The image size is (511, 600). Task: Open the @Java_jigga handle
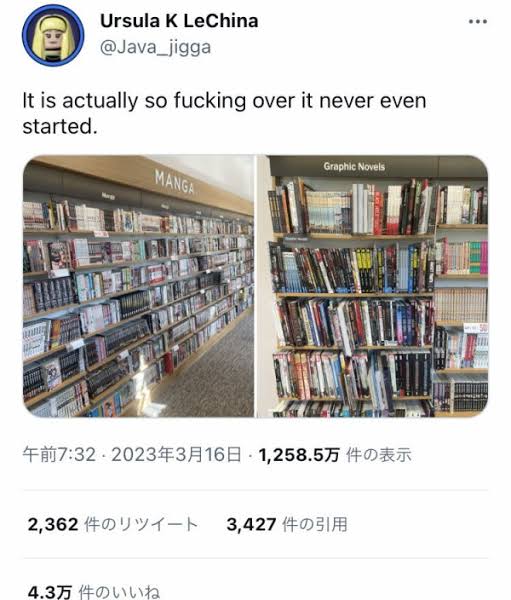coord(155,48)
